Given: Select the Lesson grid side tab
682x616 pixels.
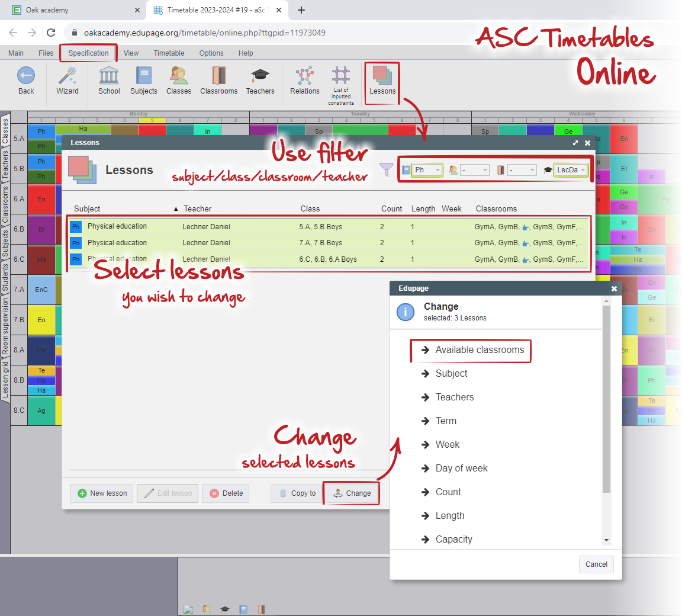Looking at the screenshot, I should click(x=5, y=380).
